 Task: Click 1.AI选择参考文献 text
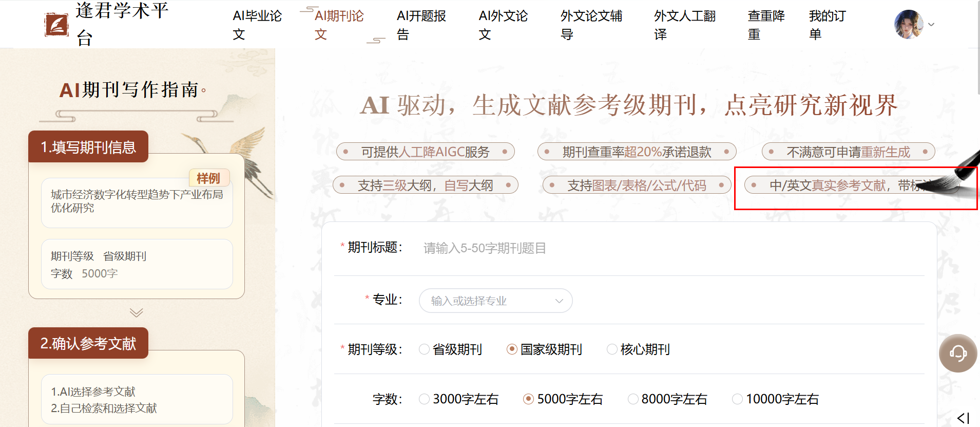tap(93, 392)
